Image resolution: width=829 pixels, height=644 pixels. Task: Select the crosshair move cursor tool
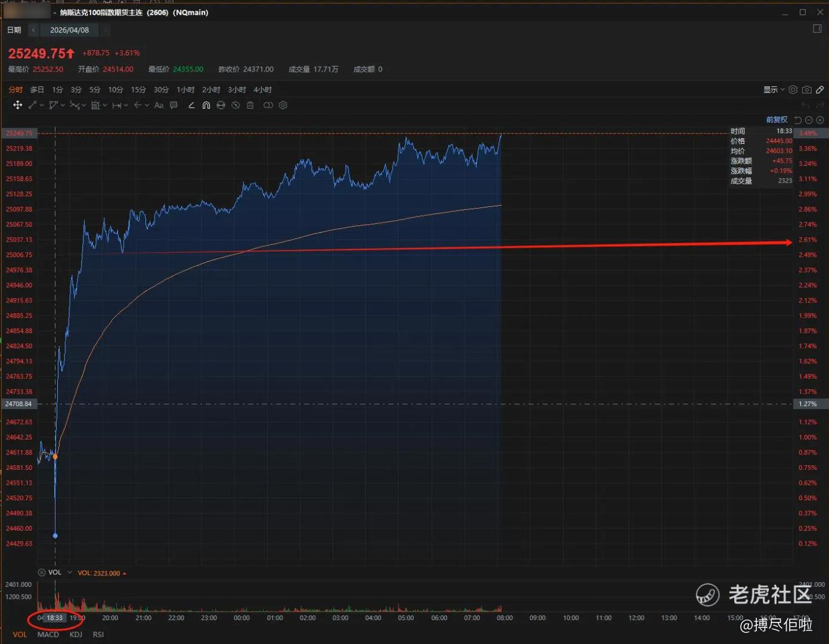(18, 105)
